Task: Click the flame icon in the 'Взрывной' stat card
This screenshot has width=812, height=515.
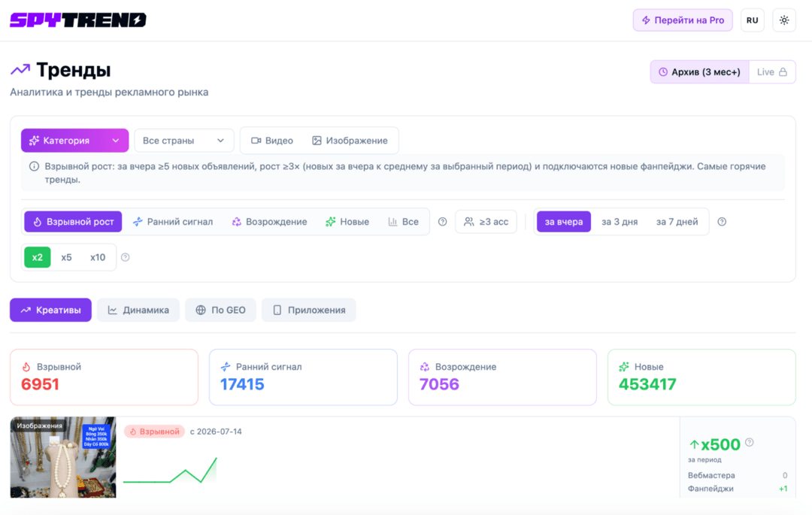Action: pyautogui.click(x=26, y=367)
